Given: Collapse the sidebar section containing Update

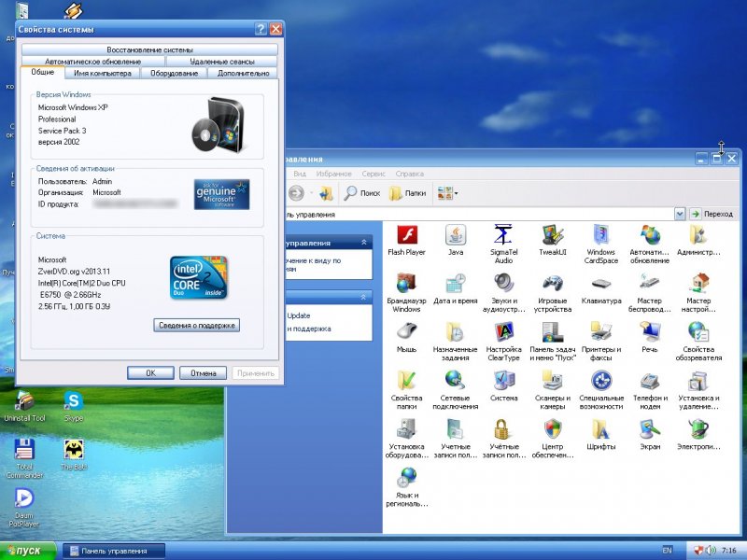Looking at the screenshot, I should point(364,297).
